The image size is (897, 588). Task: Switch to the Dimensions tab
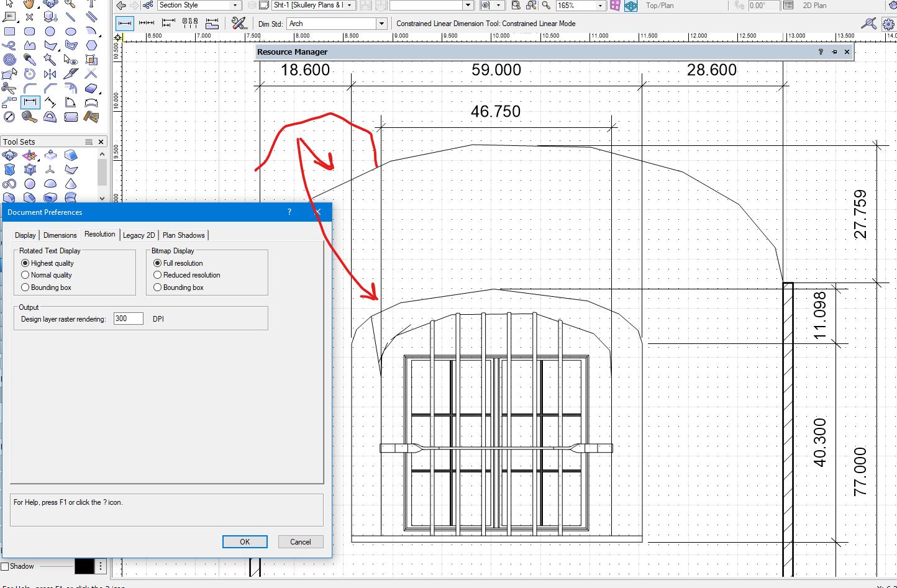click(x=60, y=235)
